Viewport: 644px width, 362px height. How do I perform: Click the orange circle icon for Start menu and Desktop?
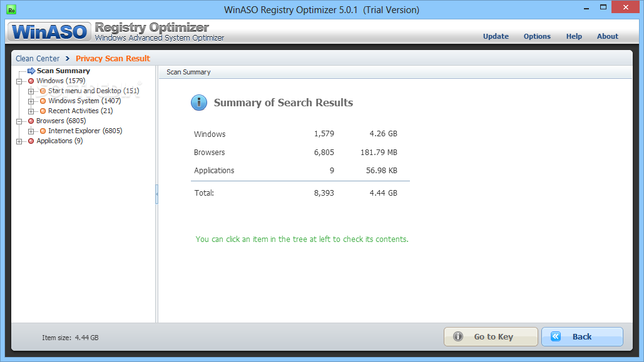(43, 91)
